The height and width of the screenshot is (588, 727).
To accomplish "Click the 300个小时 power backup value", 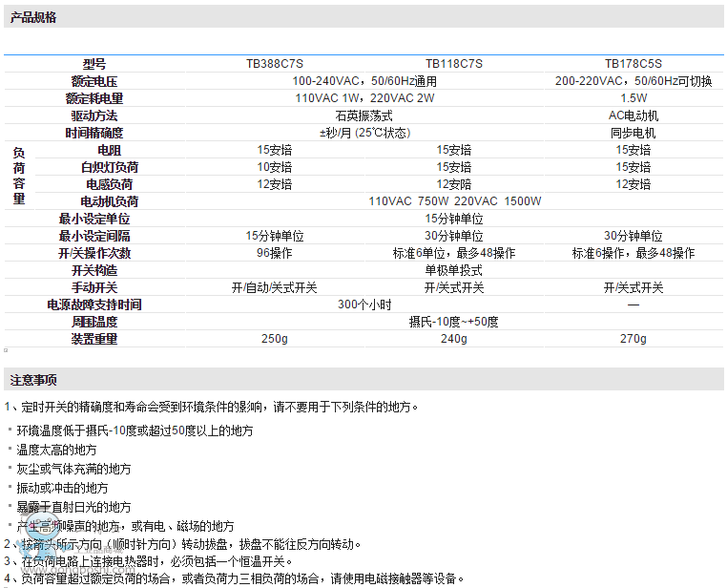I will (x=364, y=304).
